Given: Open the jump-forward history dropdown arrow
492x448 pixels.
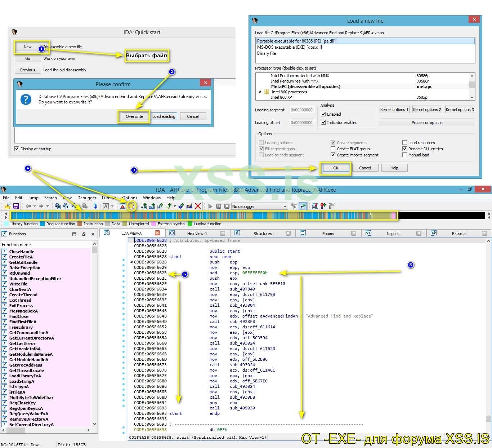Looking at the screenshot, I should click(x=47, y=206).
